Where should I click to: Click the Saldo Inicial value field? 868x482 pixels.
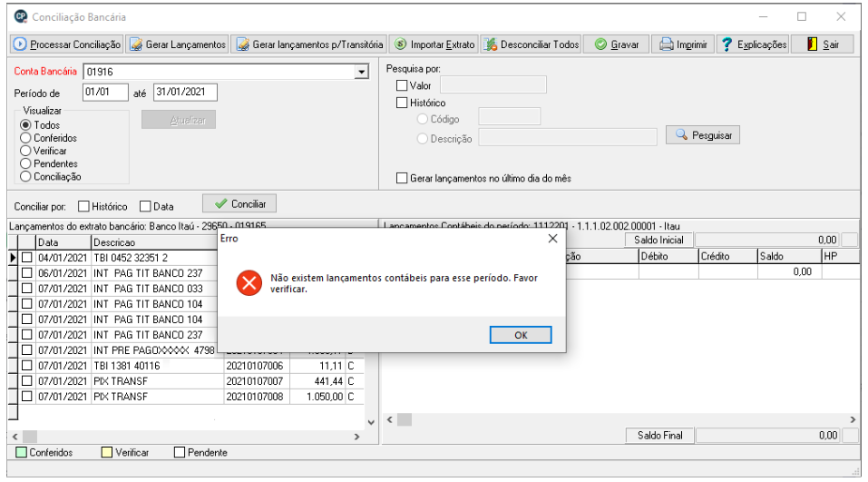tap(767, 240)
